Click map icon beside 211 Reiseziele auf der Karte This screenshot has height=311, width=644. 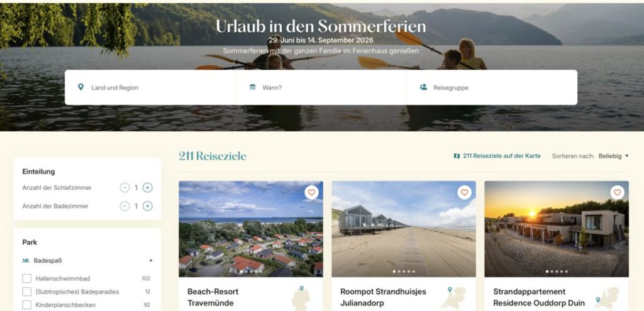[x=457, y=156]
